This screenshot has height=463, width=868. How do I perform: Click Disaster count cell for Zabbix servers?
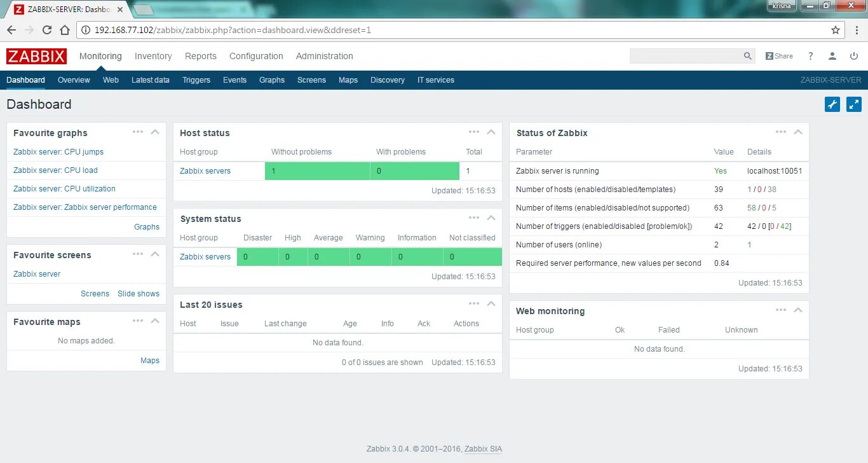pos(257,257)
